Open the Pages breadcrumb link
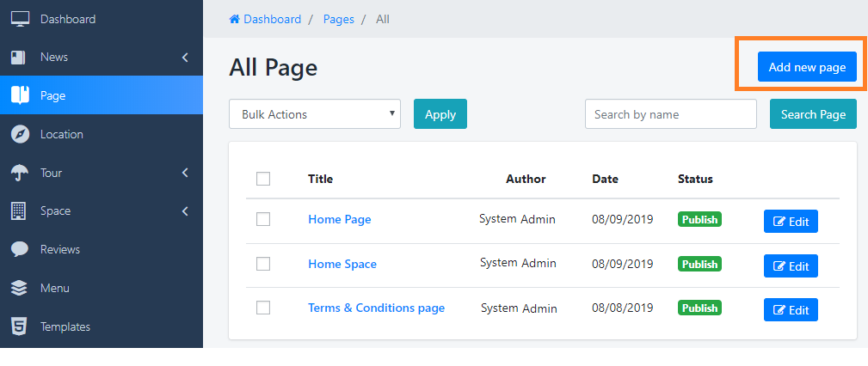Viewport: 868px width, 366px height. tap(338, 19)
